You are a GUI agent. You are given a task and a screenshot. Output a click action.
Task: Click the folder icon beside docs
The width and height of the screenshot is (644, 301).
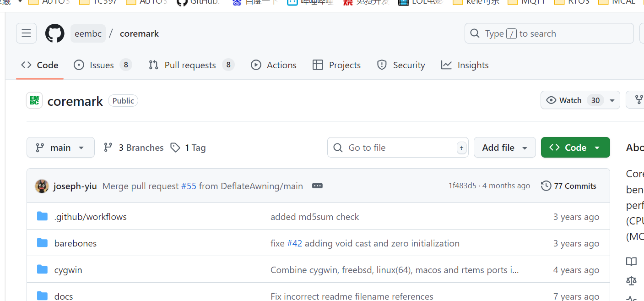point(42,296)
